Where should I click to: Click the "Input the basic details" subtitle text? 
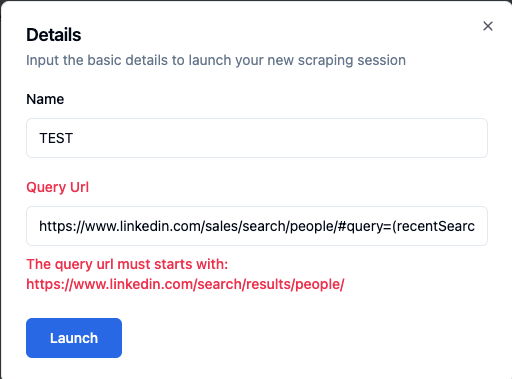[216, 60]
